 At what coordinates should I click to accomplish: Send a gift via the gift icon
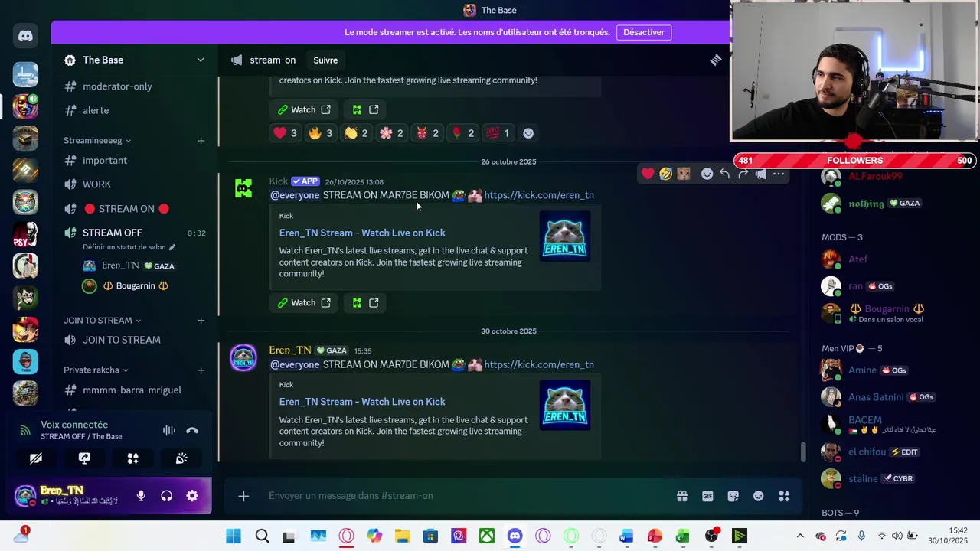pos(681,496)
